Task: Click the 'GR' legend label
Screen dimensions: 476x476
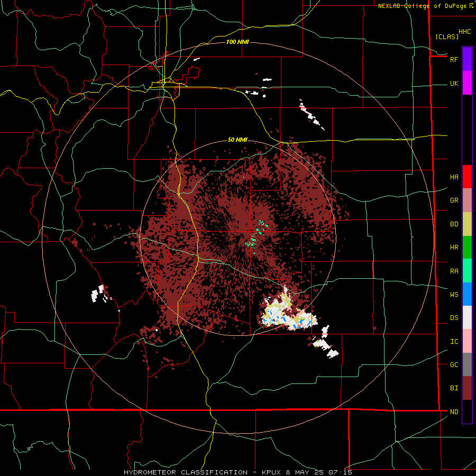Action: (454, 200)
